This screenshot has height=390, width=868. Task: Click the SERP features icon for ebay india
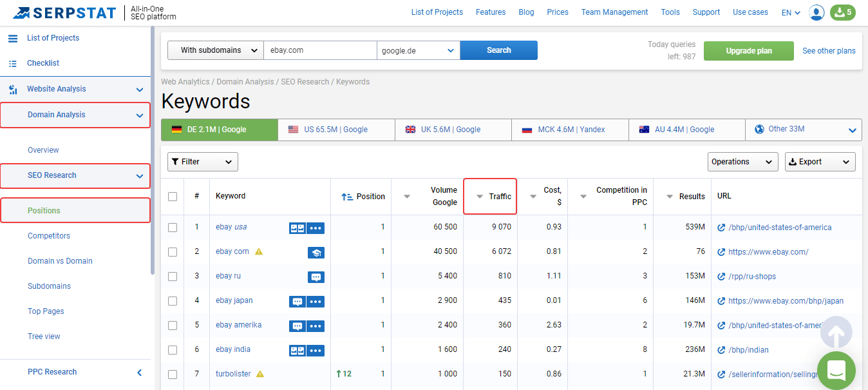(x=297, y=350)
